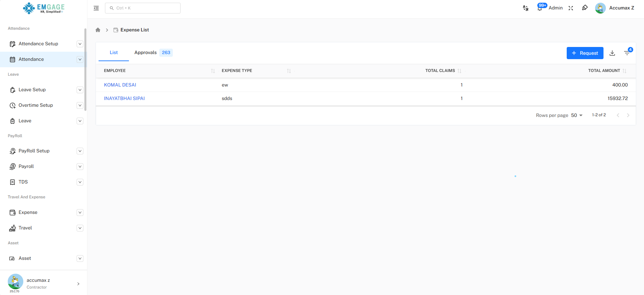Image resolution: width=644 pixels, height=295 pixels.
Task: Click the Admin role label
Action: coord(556,8)
